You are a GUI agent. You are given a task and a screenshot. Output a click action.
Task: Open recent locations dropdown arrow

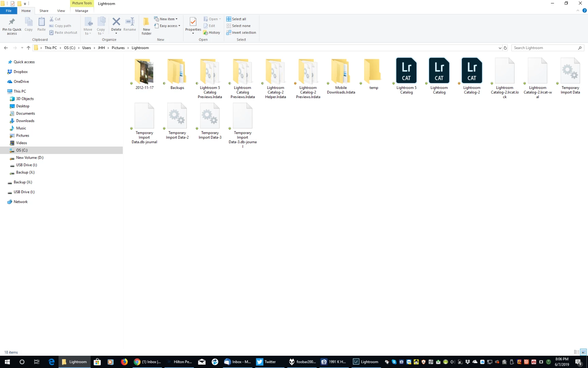22,48
